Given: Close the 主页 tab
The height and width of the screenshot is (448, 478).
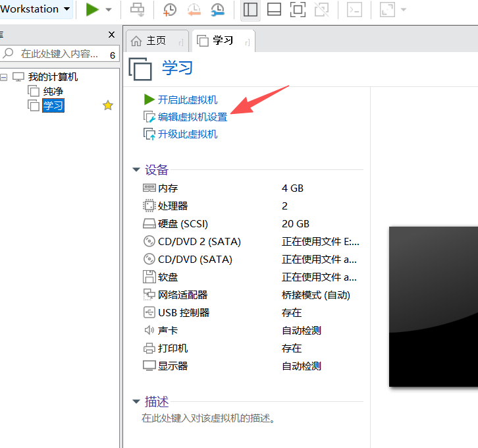Looking at the screenshot, I should pyautogui.click(x=181, y=42).
